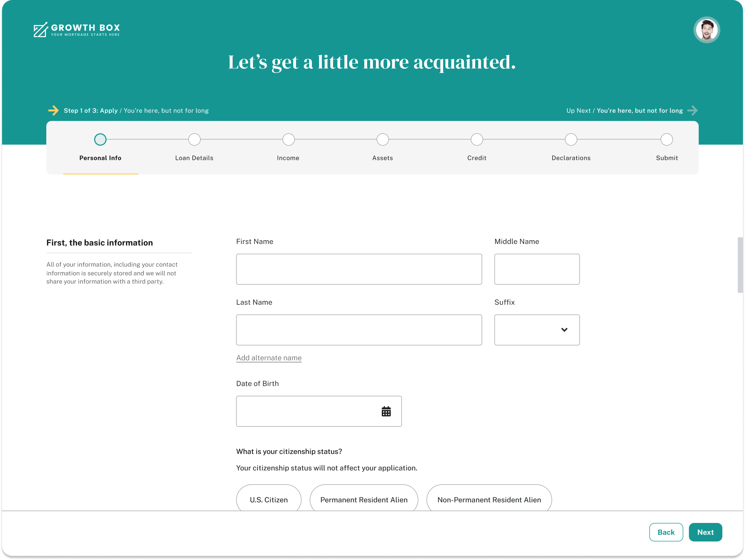Go to the Declarations step tab
745x560 pixels.
pyautogui.click(x=571, y=158)
